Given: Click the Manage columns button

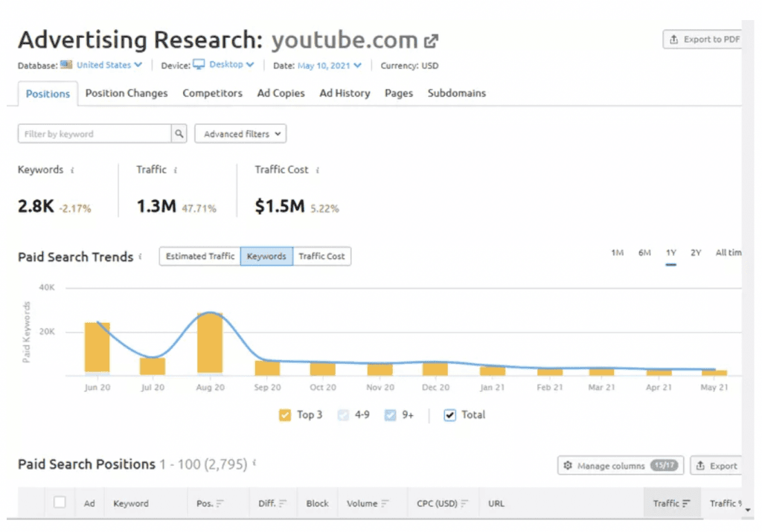Looking at the screenshot, I should pyautogui.click(x=621, y=466).
